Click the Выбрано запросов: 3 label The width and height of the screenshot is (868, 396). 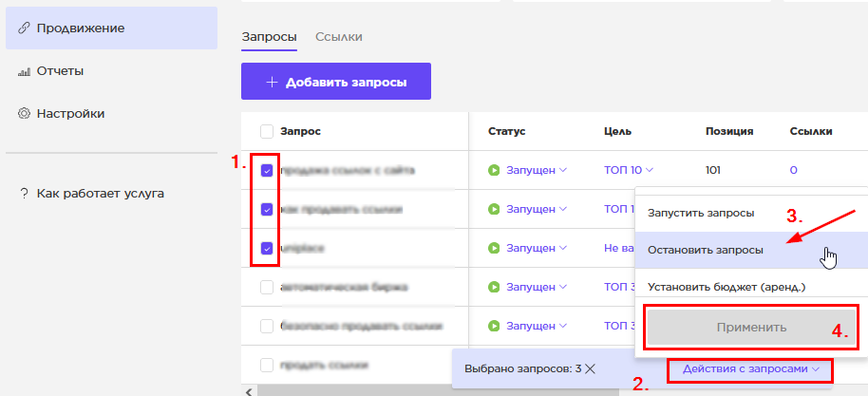click(522, 368)
